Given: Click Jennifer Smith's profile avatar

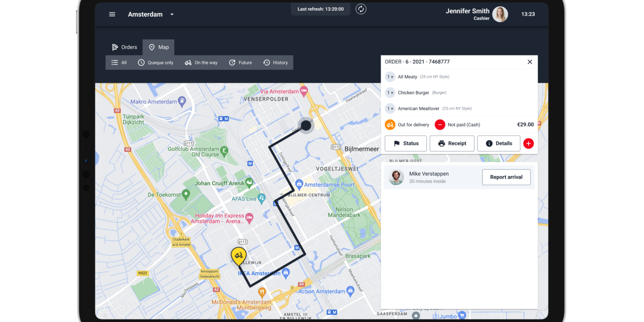Looking at the screenshot, I should [x=500, y=14].
